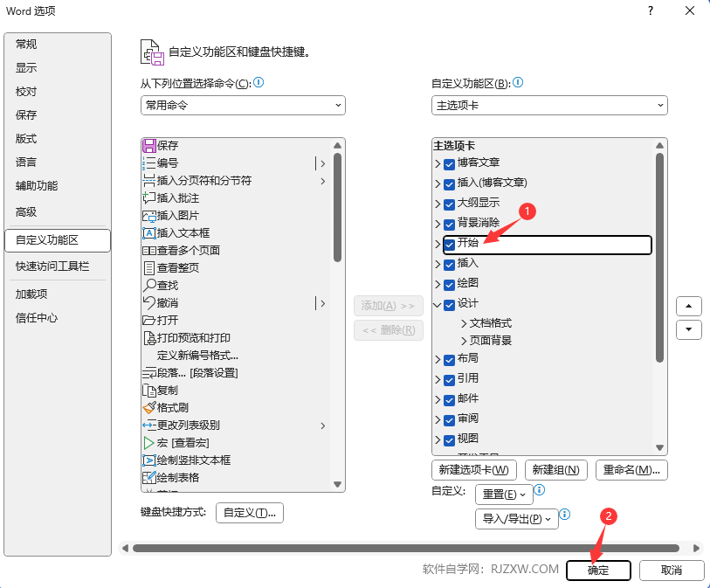The width and height of the screenshot is (710, 588).
Task: Select the 保存 command icon in list
Action: 149,146
